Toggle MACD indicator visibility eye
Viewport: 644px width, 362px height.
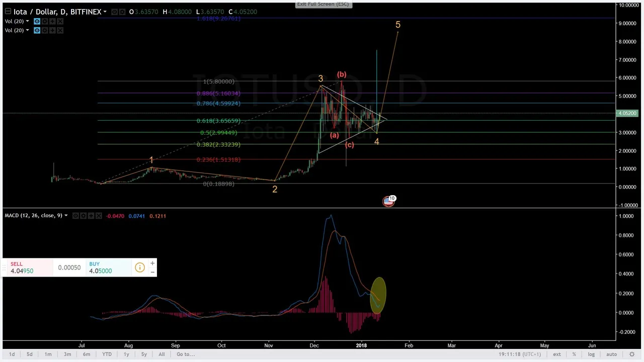[75, 216]
